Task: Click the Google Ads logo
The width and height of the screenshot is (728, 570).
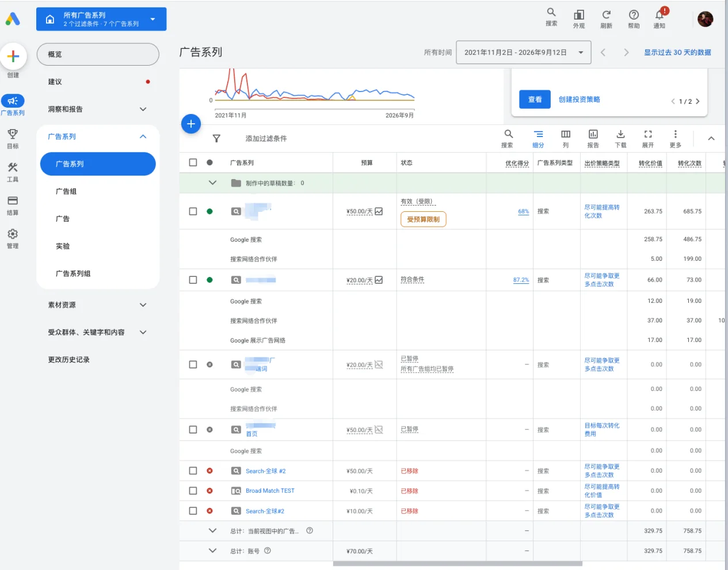Action: click(x=13, y=19)
